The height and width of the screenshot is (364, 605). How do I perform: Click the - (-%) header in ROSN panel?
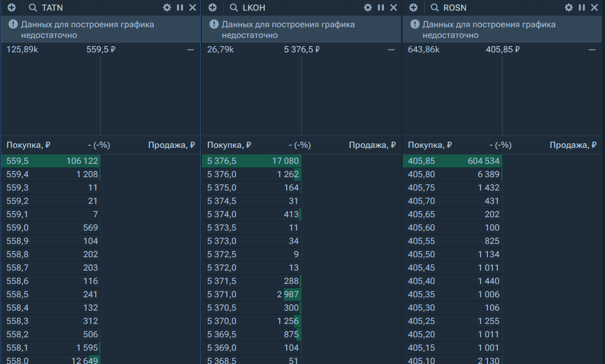click(x=500, y=145)
